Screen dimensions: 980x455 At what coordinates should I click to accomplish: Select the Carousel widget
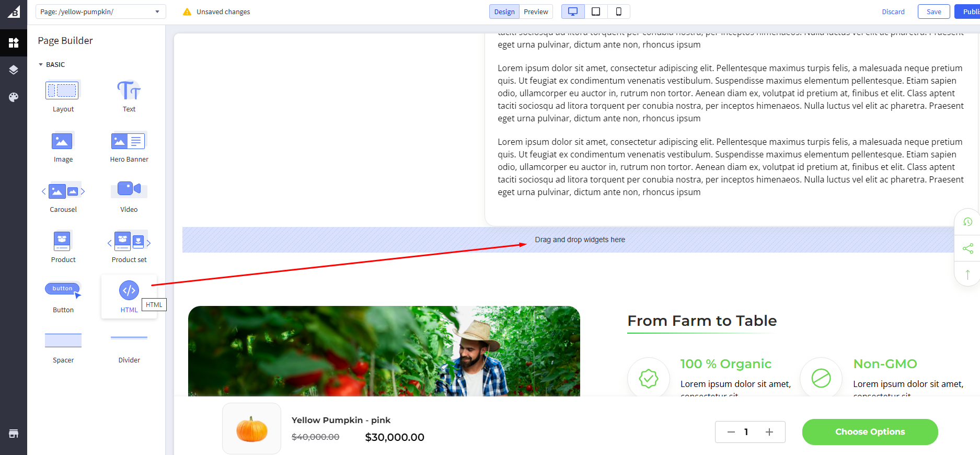pos(63,197)
